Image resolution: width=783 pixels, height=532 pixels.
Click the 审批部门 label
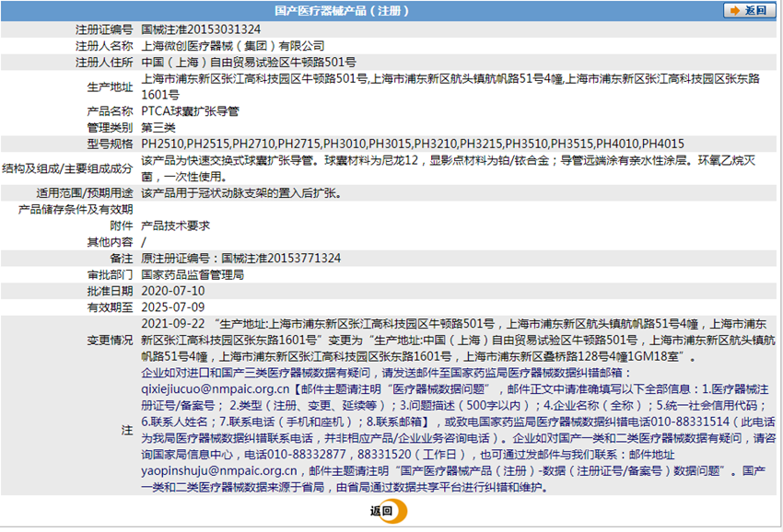(111, 275)
